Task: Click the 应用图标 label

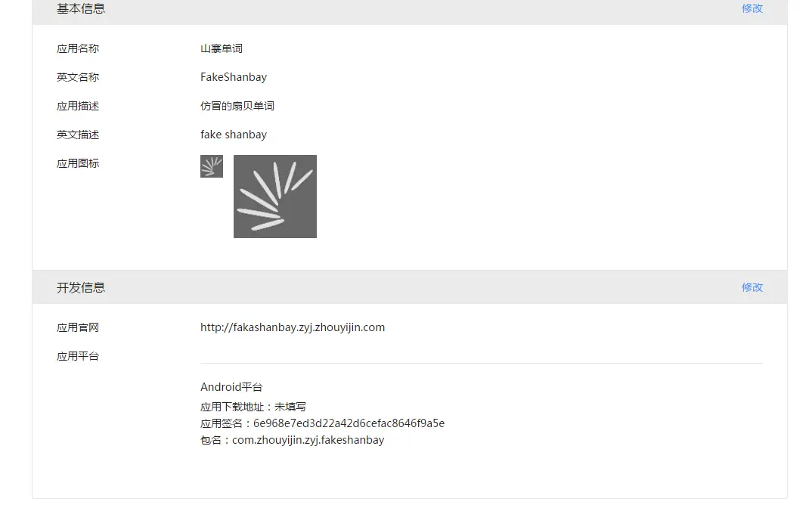Action: pyautogui.click(x=78, y=164)
